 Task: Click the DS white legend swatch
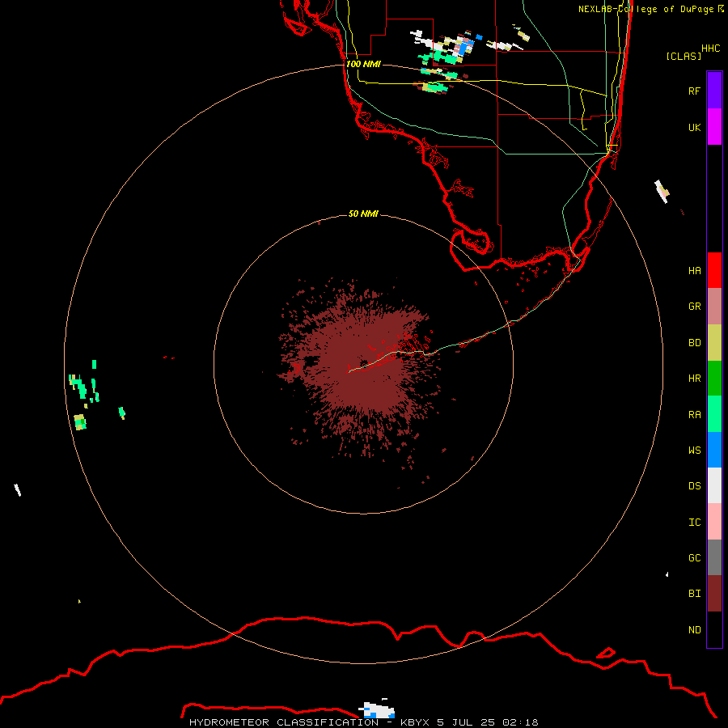714,485
